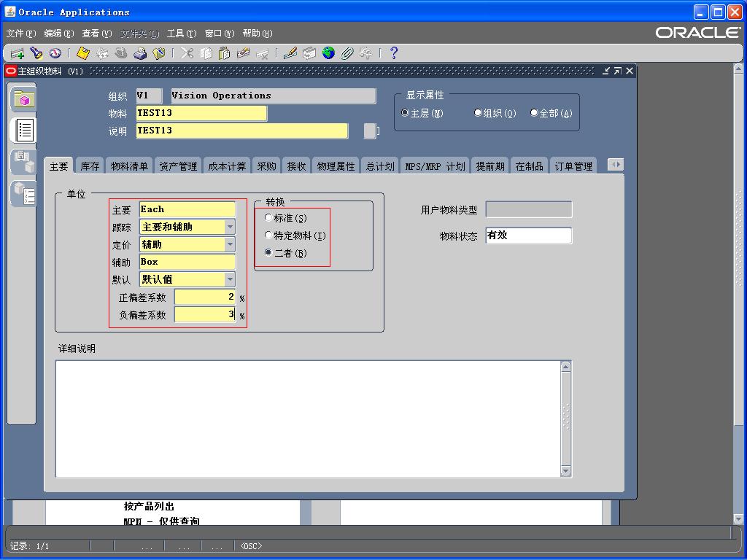The height and width of the screenshot is (560, 747).
Task: Click the Copy toolbar icon
Action: [206, 53]
